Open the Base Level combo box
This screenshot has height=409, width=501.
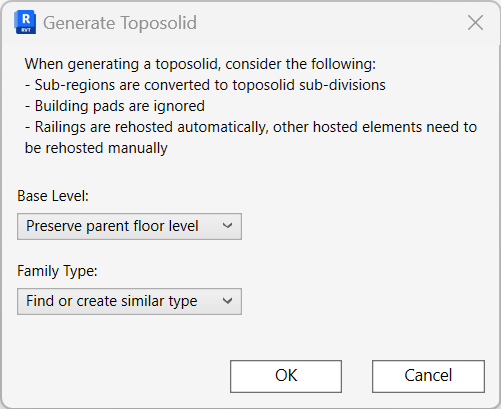pyautogui.click(x=129, y=226)
